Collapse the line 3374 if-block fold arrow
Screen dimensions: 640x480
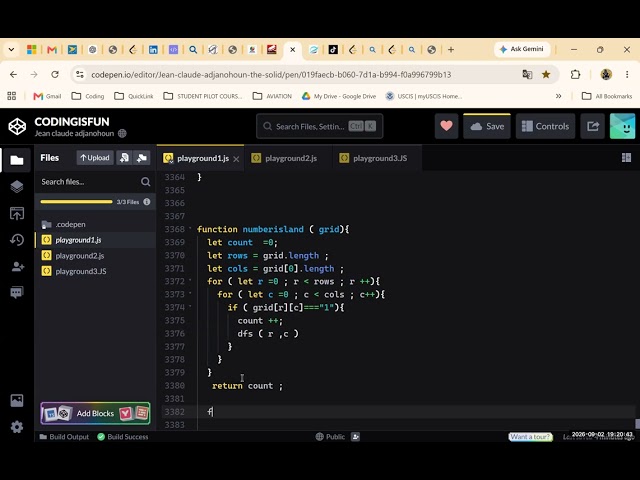click(x=190, y=306)
